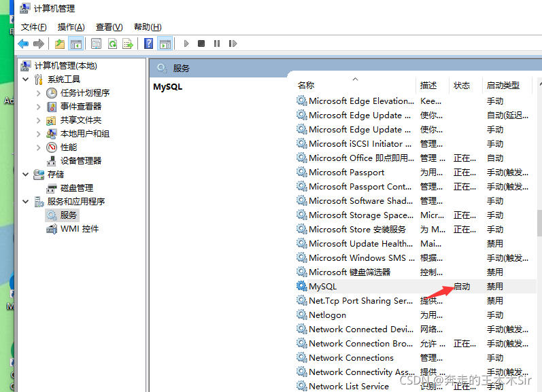
Task: Click the 共享文件夹 icon
Action: click(x=51, y=120)
